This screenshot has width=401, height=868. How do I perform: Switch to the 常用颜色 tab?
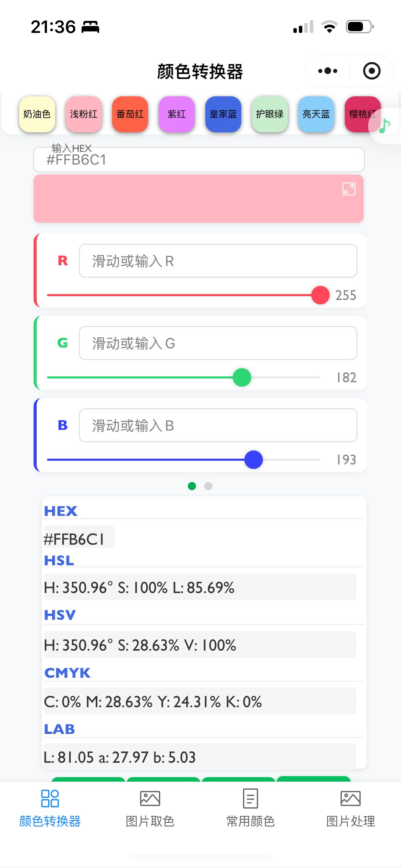[x=250, y=807]
